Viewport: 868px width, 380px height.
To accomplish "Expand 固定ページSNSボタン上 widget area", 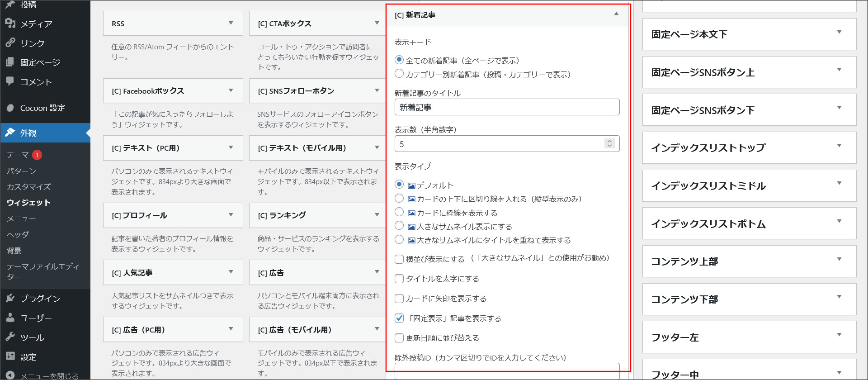I will pos(839,70).
